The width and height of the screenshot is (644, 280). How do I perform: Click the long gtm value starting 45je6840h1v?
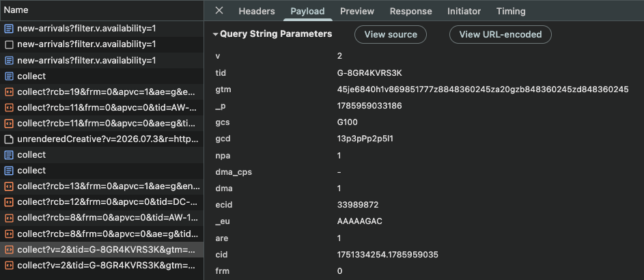(483, 89)
